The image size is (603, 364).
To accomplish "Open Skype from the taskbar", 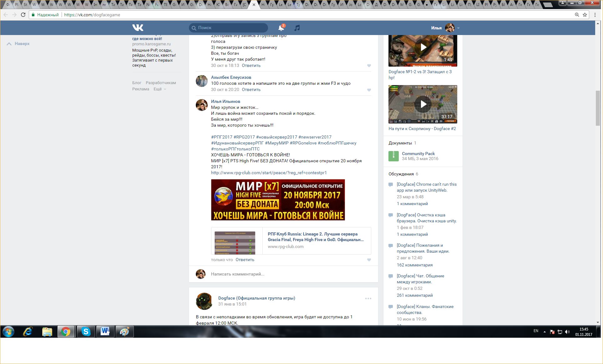I will pyautogui.click(x=86, y=331).
